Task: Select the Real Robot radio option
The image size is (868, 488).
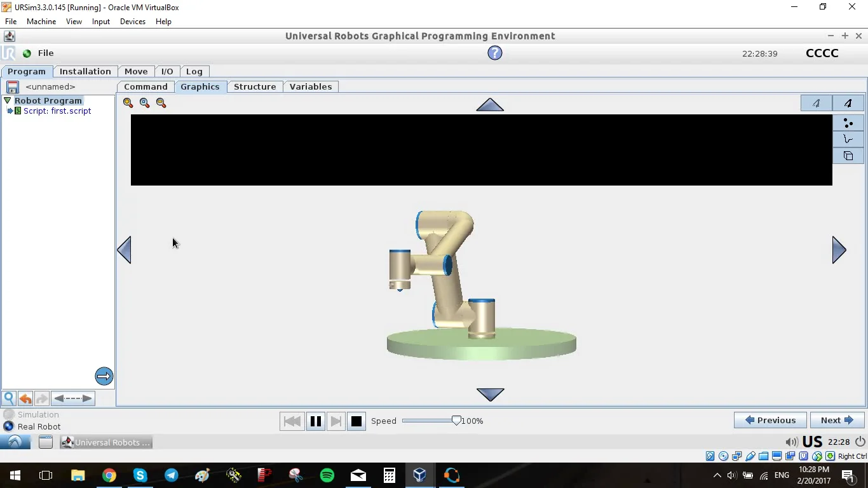Action: (x=32, y=427)
